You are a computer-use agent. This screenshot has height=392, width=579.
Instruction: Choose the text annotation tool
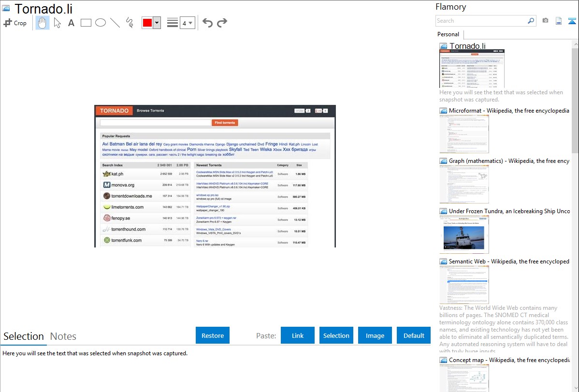point(71,23)
